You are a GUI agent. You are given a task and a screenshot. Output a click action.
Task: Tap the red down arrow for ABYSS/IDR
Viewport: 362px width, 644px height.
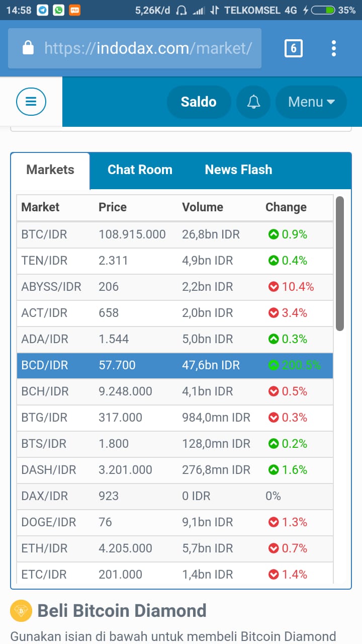click(x=274, y=287)
